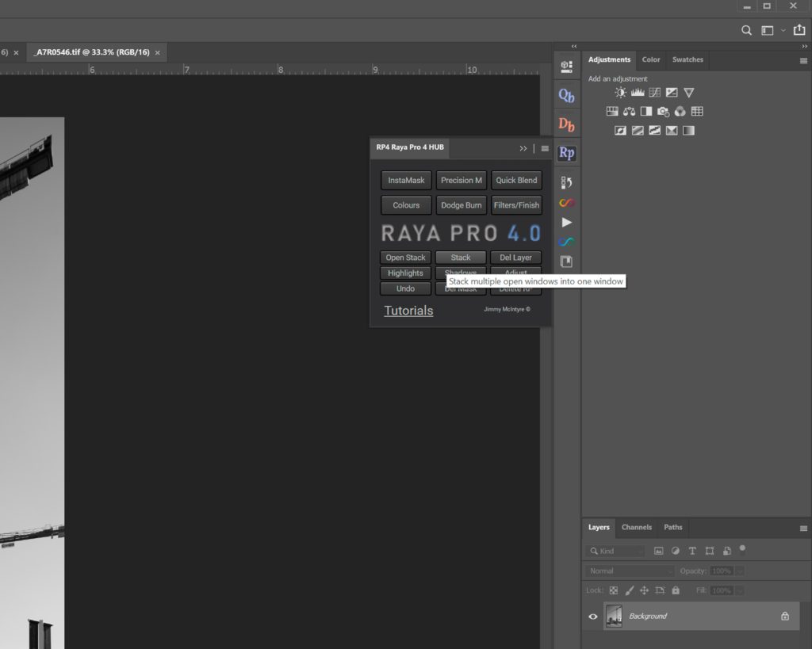This screenshot has height=649, width=812.
Task: Open the Raya Pro 4 HUB panel menu
Action: coord(545,148)
